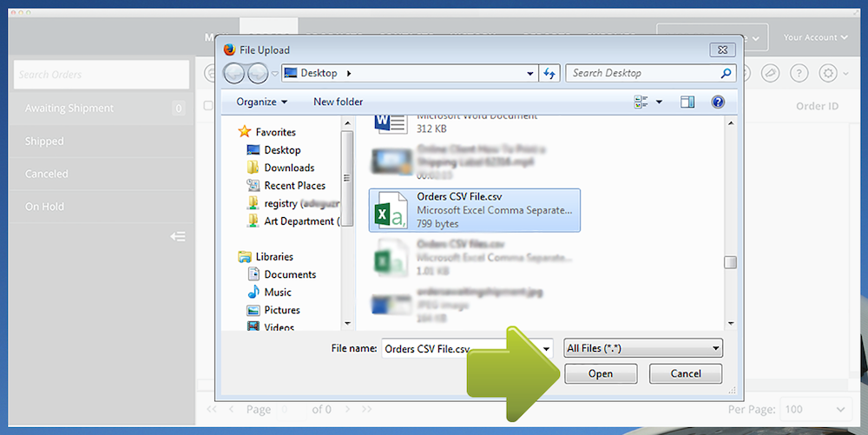Open the Desktop address bar dropdown

(x=529, y=73)
